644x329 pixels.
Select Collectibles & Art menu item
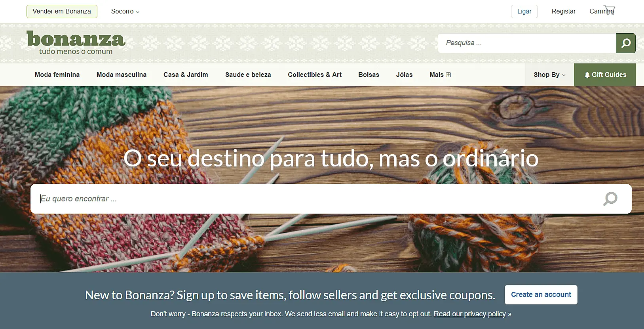[315, 75]
